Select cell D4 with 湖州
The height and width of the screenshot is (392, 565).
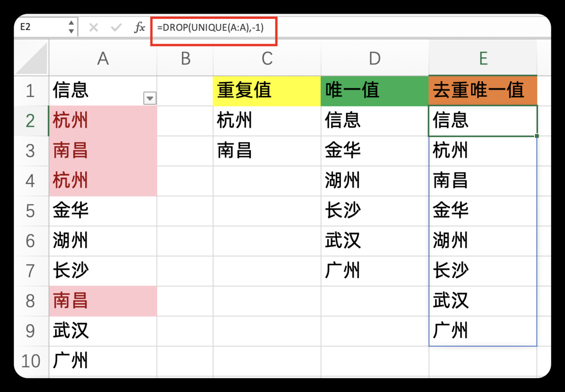[375, 181]
